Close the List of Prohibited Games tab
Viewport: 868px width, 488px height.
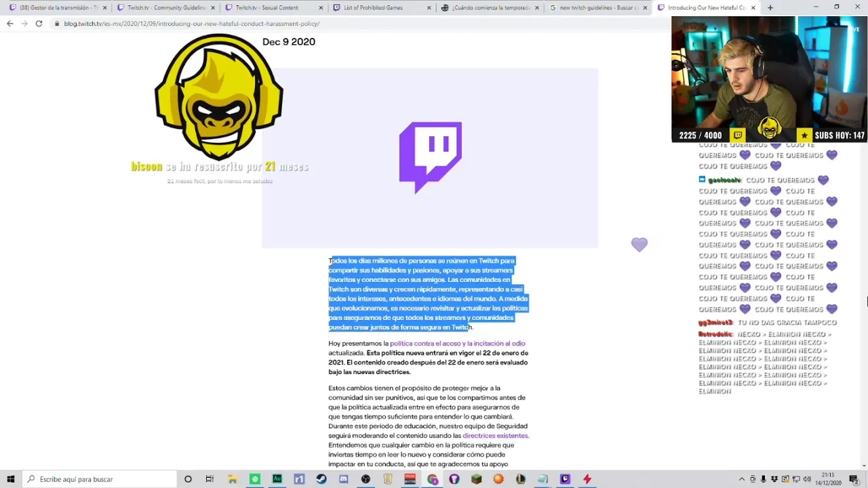pos(429,8)
